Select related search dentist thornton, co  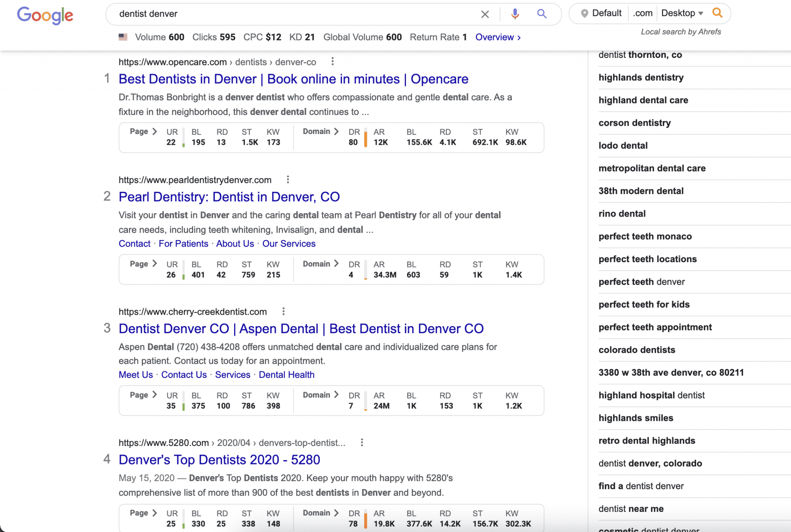click(640, 55)
